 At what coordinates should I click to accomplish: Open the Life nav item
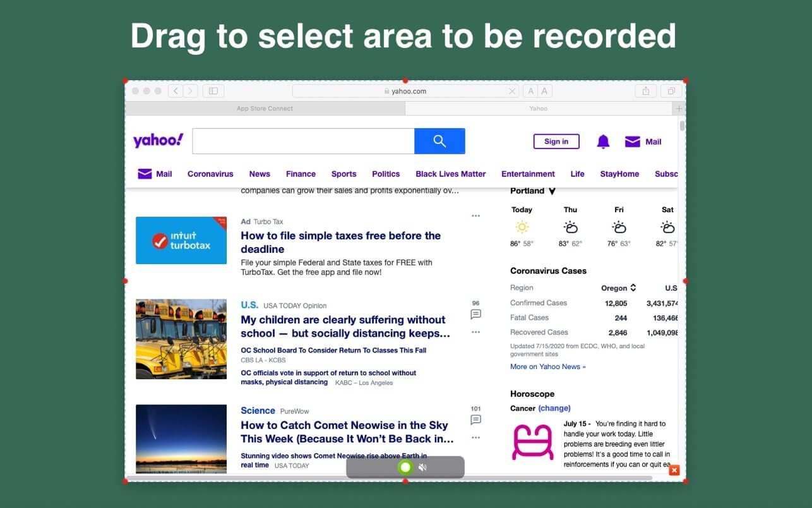[x=577, y=174]
